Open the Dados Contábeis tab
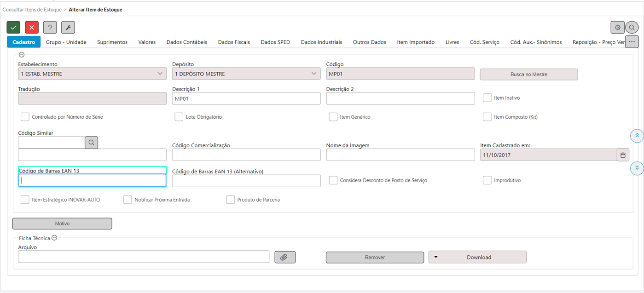 (x=187, y=42)
